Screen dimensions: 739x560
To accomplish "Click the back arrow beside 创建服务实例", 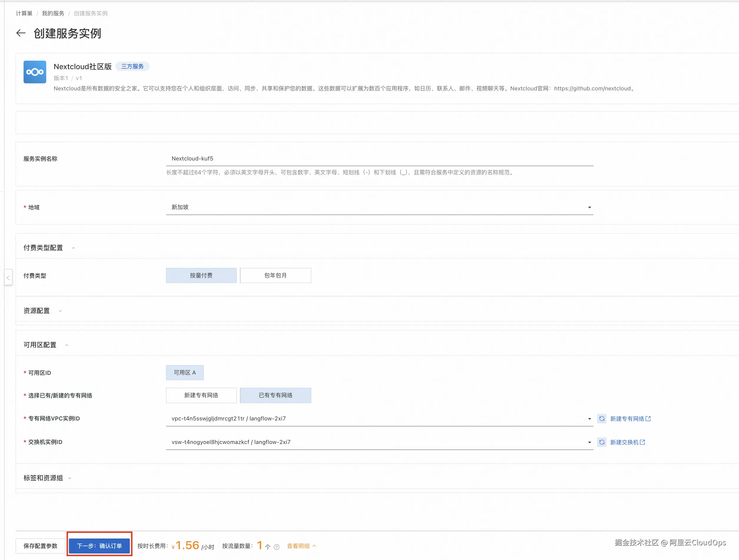I will [21, 33].
